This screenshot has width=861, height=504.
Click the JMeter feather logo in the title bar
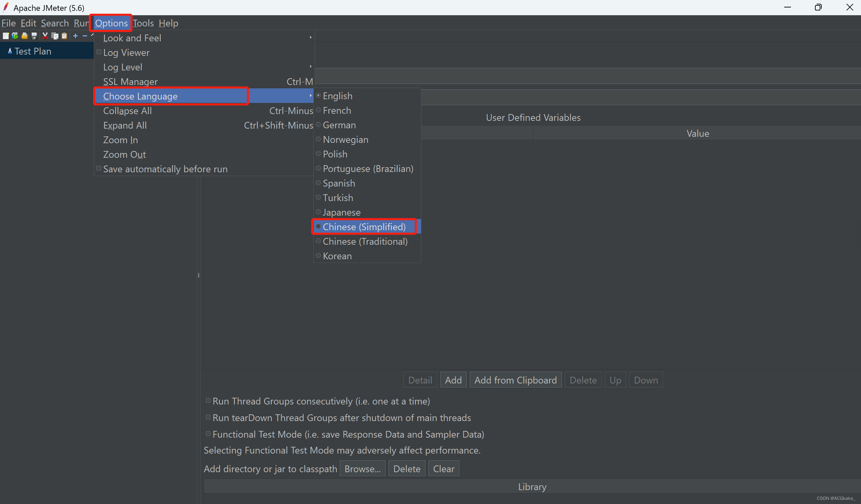(5, 7)
